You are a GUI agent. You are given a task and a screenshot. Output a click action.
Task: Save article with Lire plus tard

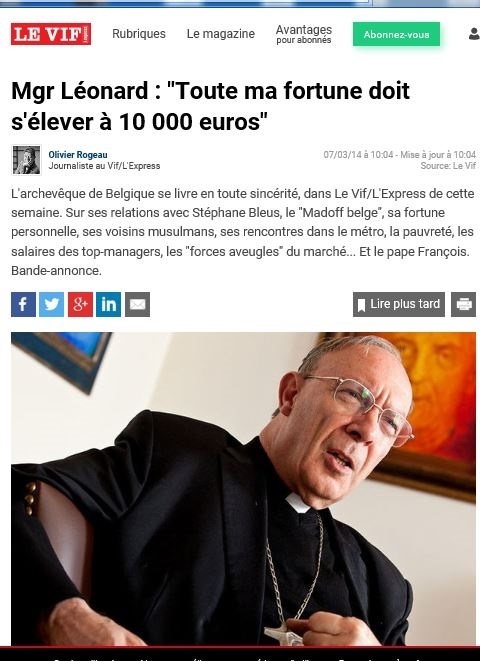(399, 304)
